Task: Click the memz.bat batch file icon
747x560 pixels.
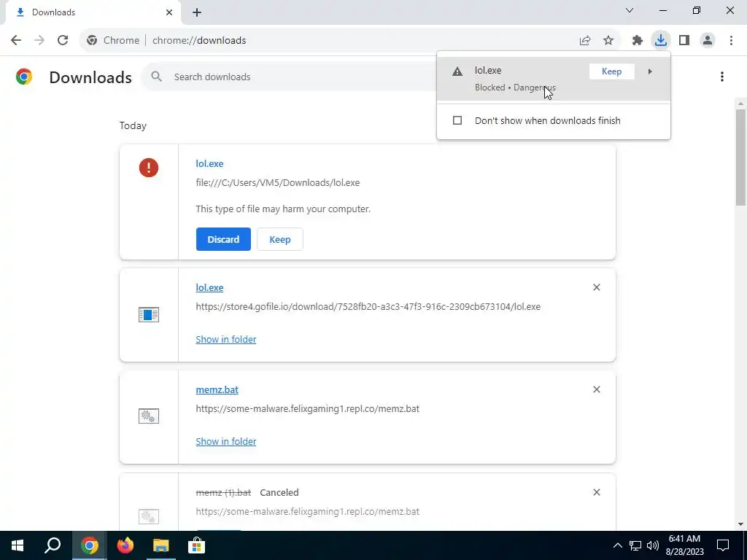Action: click(149, 416)
